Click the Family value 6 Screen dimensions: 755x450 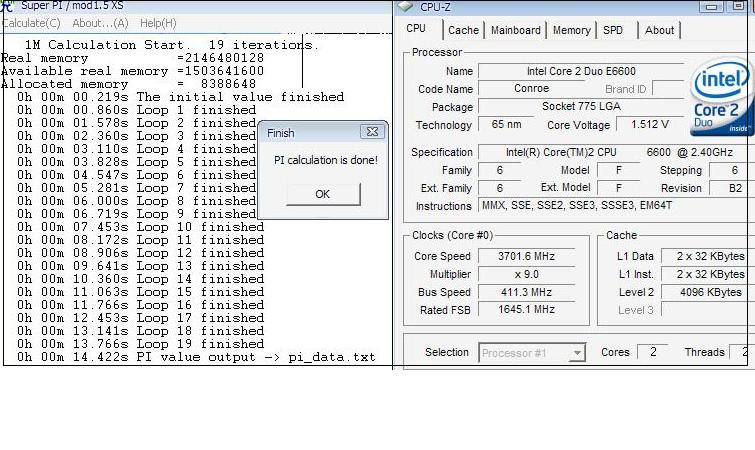pyautogui.click(x=500, y=170)
